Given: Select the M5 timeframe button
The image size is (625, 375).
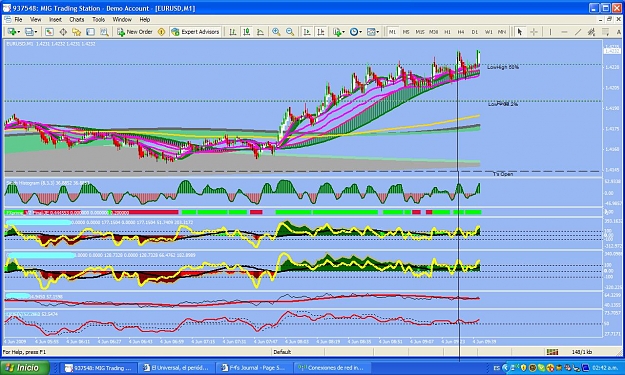Looking at the screenshot, I should [x=406, y=32].
